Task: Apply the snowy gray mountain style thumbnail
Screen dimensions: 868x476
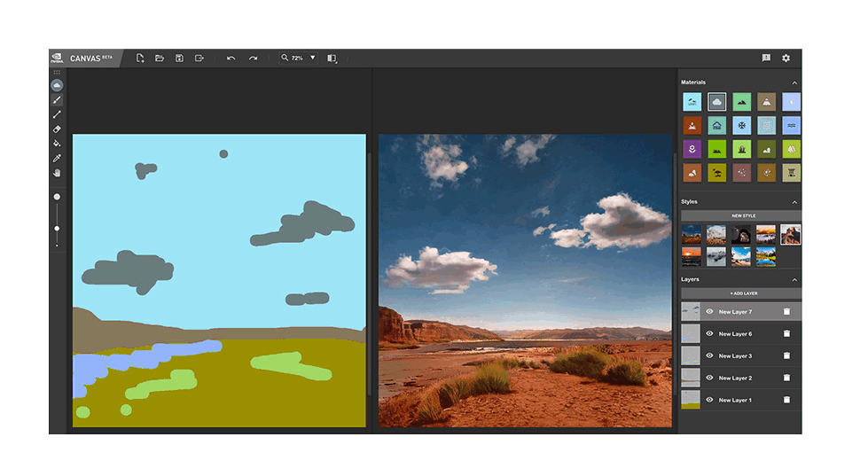Action: click(x=716, y=257)
